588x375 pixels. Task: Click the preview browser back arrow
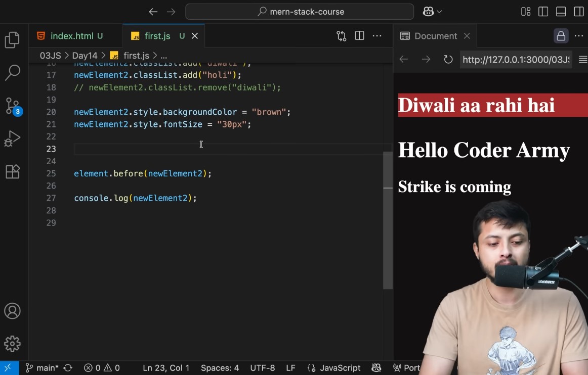(x=403, y=59)
